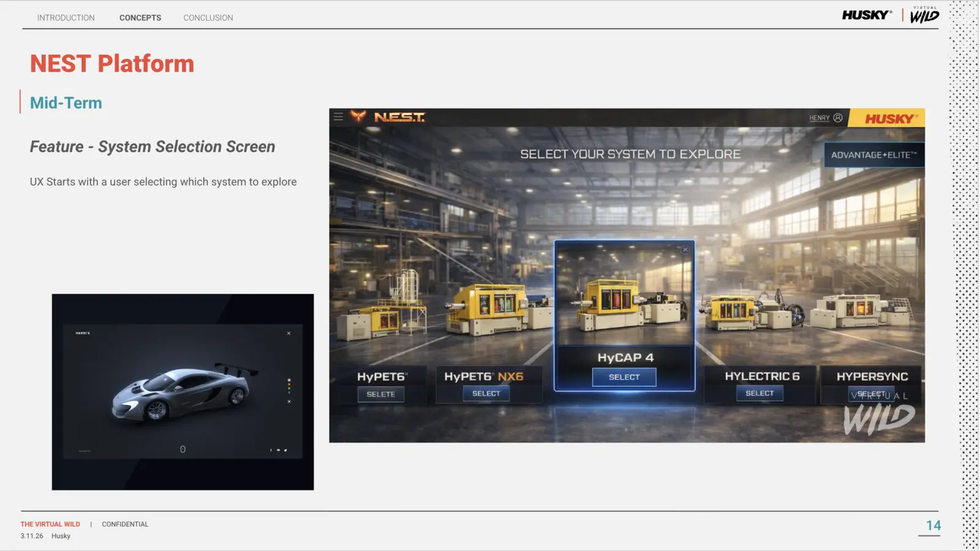The height and width of the screenshot is (551, 980).
Task: Click the HYPERSYNC label
Action: (872, 377)
